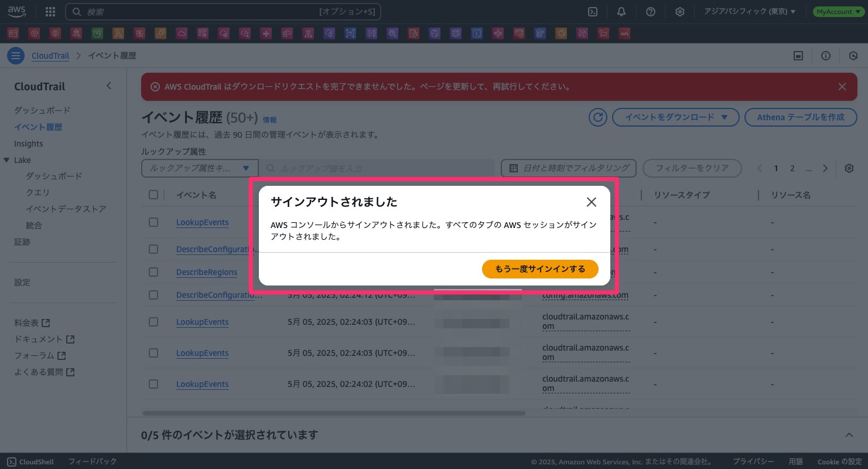Screen dimensions: 868x469
Task: Open イベントデータストア under Lake
Action: (66, 209)
